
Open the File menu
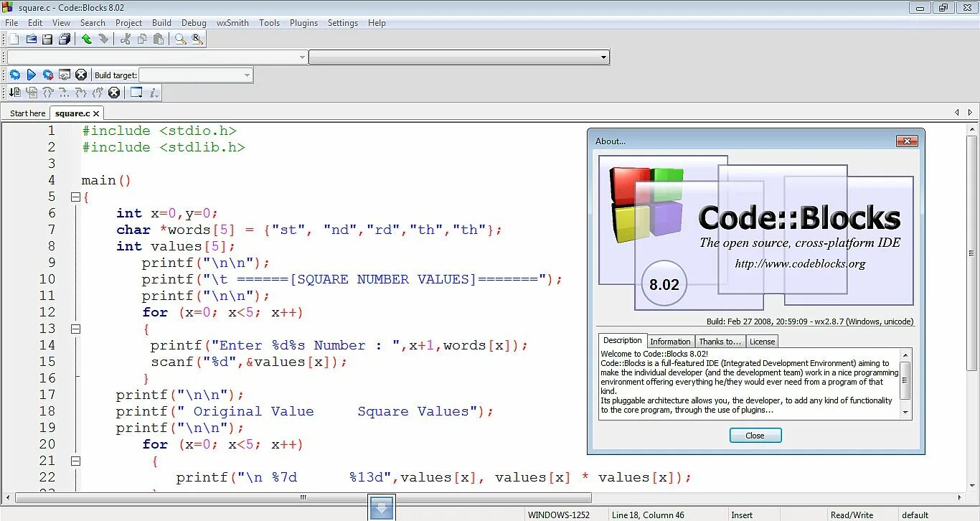[x=11, y=23]
